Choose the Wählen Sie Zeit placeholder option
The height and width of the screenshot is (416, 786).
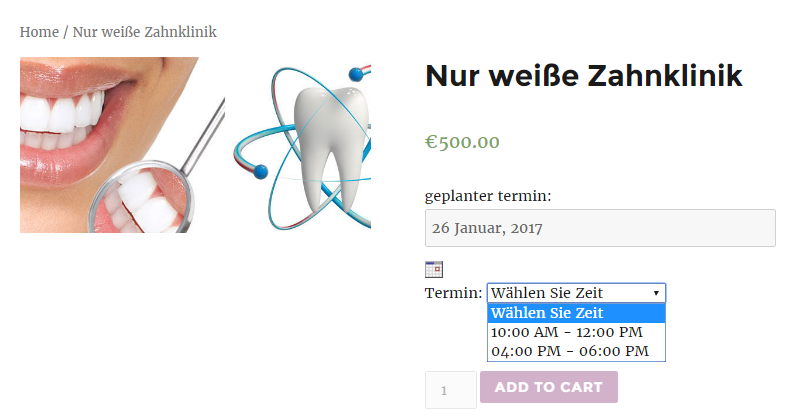[x=576, y=313]
